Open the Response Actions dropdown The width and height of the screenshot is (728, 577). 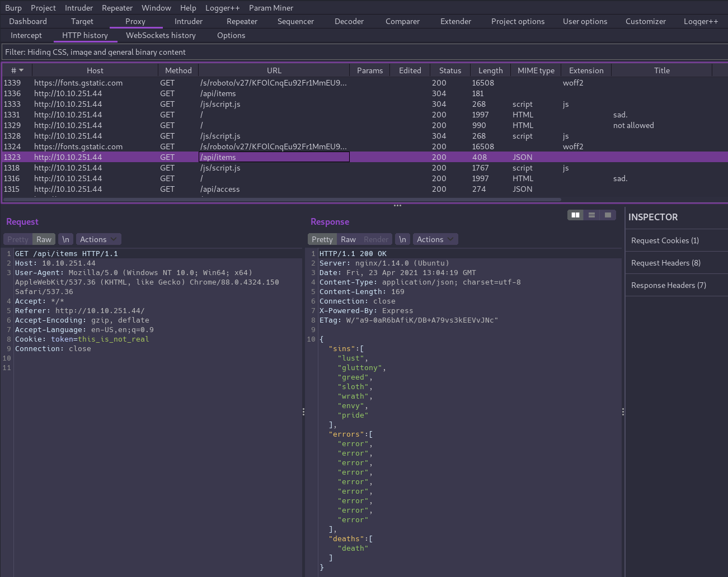pos(435,239)
